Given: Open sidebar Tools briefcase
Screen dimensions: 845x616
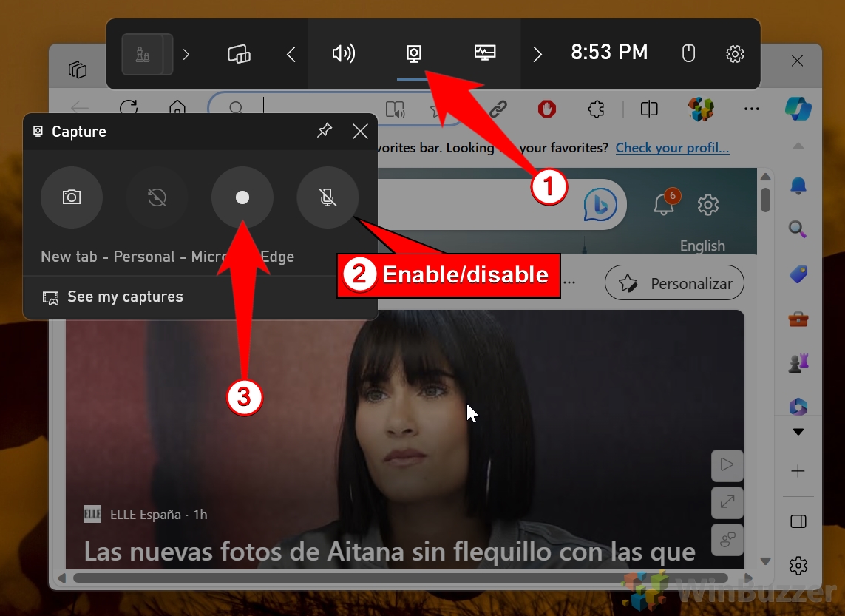Looking at the screenshot, I should (x=798, y=319).
